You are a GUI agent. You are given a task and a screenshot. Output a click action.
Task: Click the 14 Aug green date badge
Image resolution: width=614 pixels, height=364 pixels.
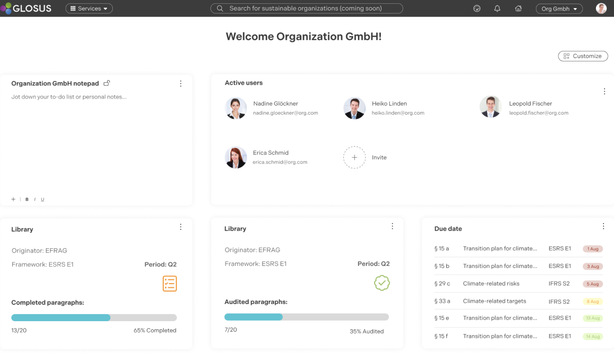(593, 336)
